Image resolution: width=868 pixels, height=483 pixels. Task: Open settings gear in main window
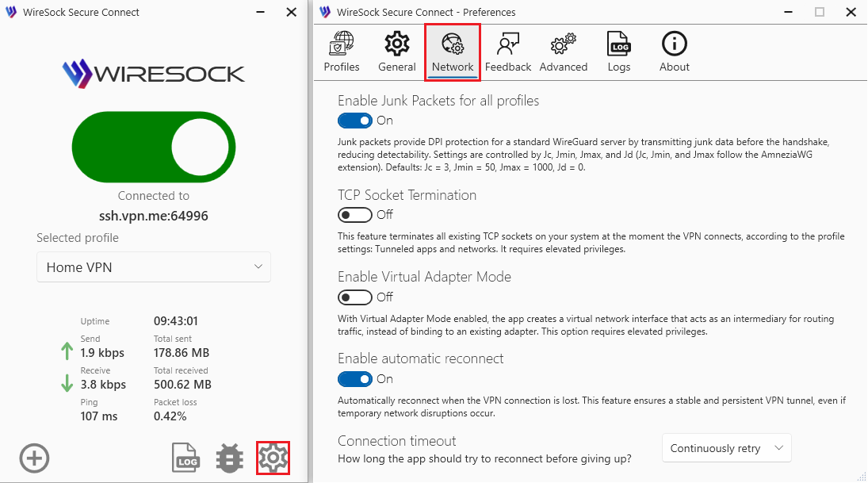[273, 458]
